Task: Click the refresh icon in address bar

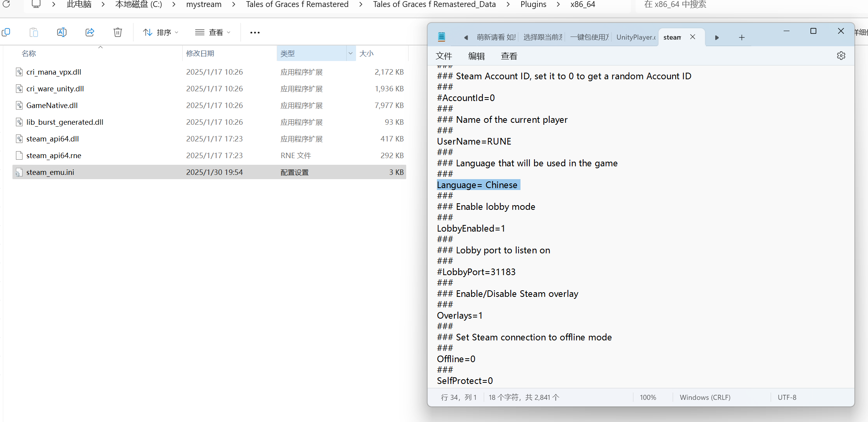Action: click(x=6, y=4)
